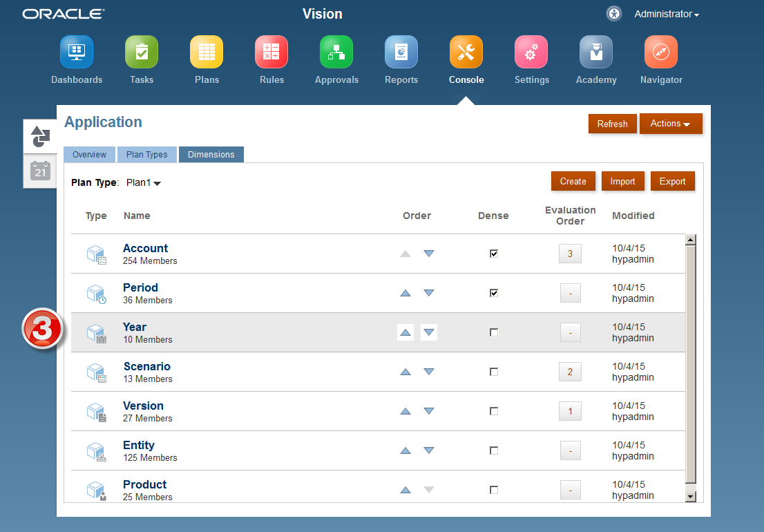The width and height of the screenshot is (764, 532).
Task: Expand the Actions dropdown
Action: point(671,124)
